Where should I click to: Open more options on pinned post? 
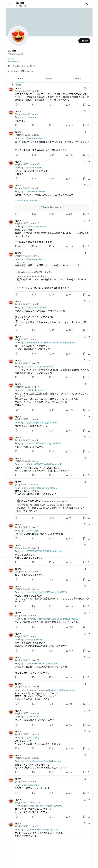click(89, 88)
